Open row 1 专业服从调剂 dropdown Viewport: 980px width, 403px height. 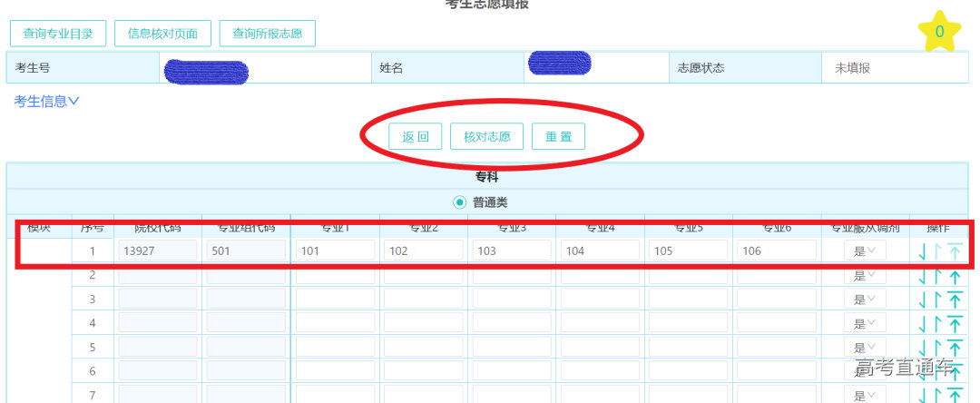coord(864,251)
